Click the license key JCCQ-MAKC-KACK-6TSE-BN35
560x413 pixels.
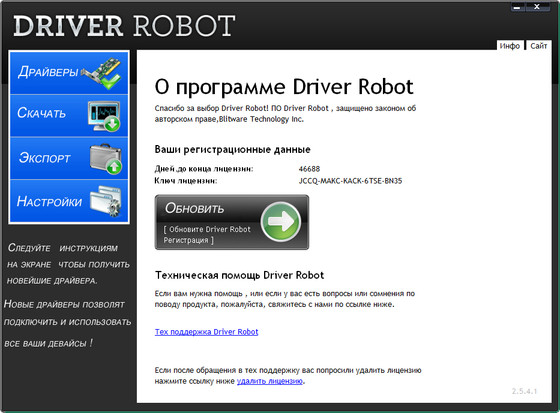click(x=350, y=181)
